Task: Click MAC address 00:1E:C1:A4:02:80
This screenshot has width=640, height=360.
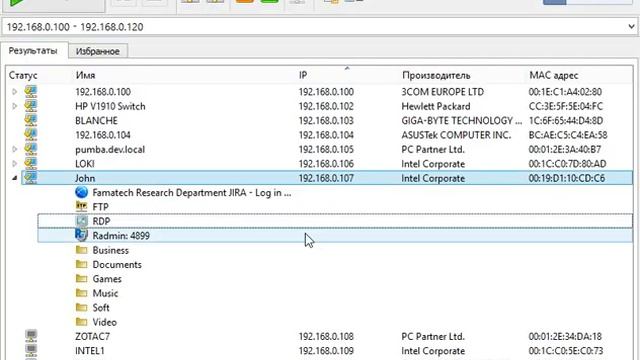Action: click(565, 92)
